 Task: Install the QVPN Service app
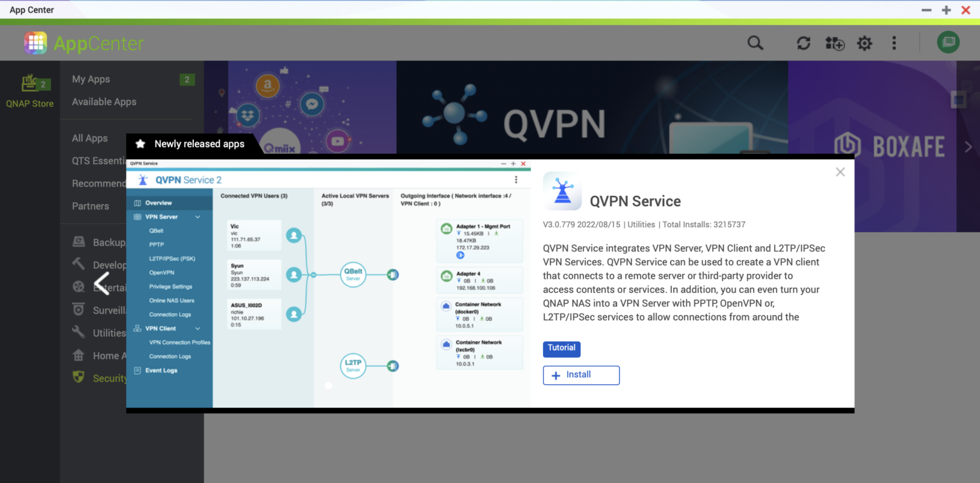pyautogui.click(x=581, y=375)
